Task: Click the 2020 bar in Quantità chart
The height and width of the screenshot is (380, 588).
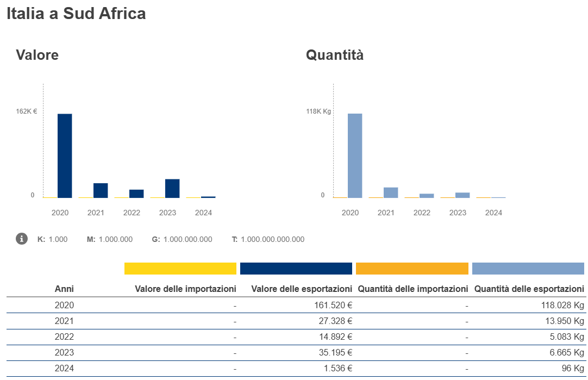Action: point(355,155)
